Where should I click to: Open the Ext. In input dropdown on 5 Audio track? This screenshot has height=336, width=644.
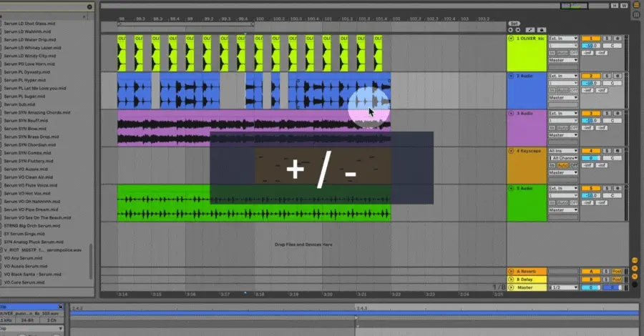click(x=563, y=188)
